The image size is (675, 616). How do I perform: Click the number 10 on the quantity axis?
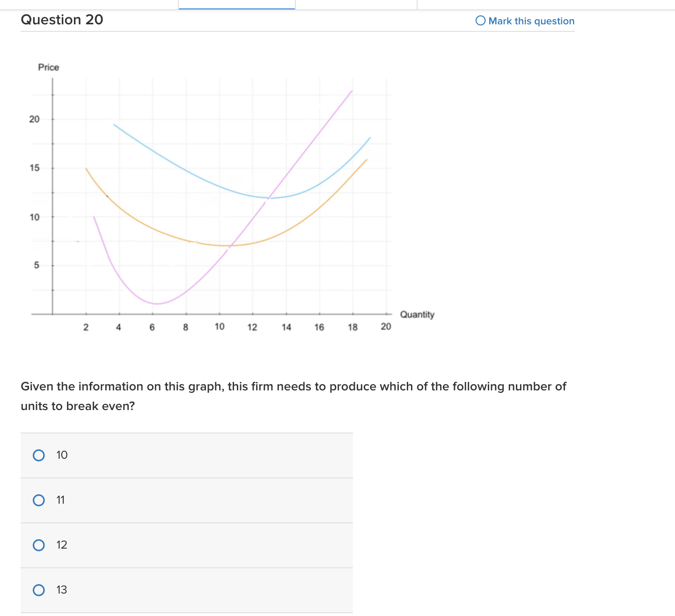point(219,326)
